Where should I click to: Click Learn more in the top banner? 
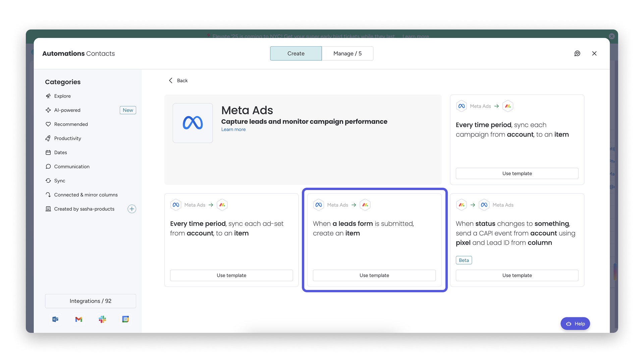(416, 36)
